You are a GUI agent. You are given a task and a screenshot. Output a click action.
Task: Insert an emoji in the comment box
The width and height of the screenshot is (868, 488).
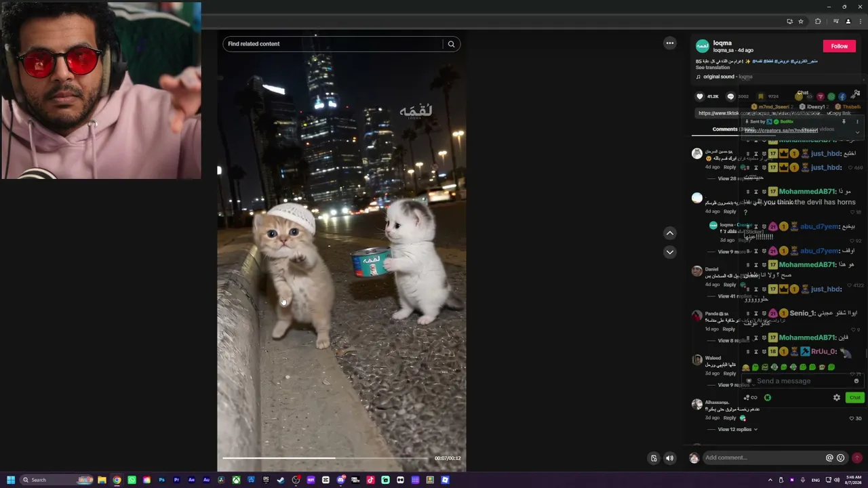[841, 458]
